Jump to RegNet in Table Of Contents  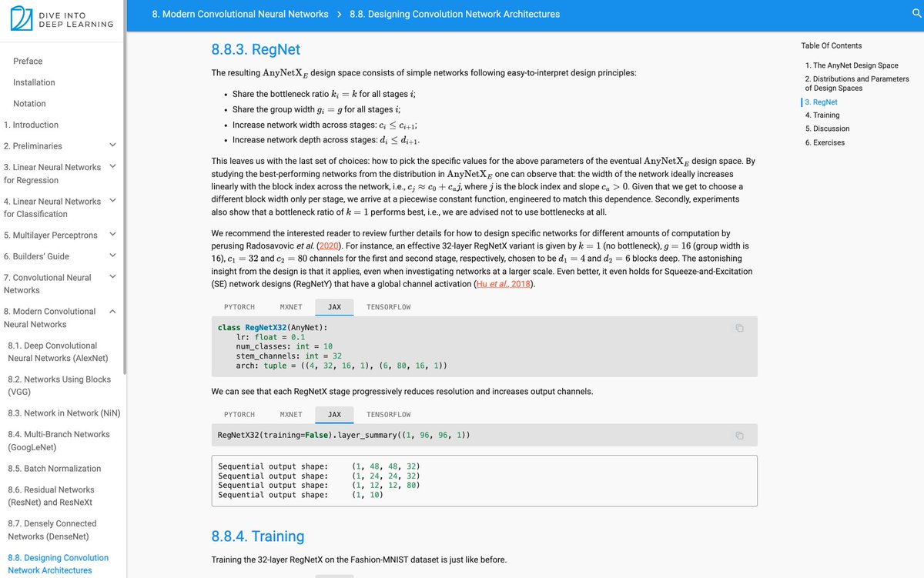822,102
